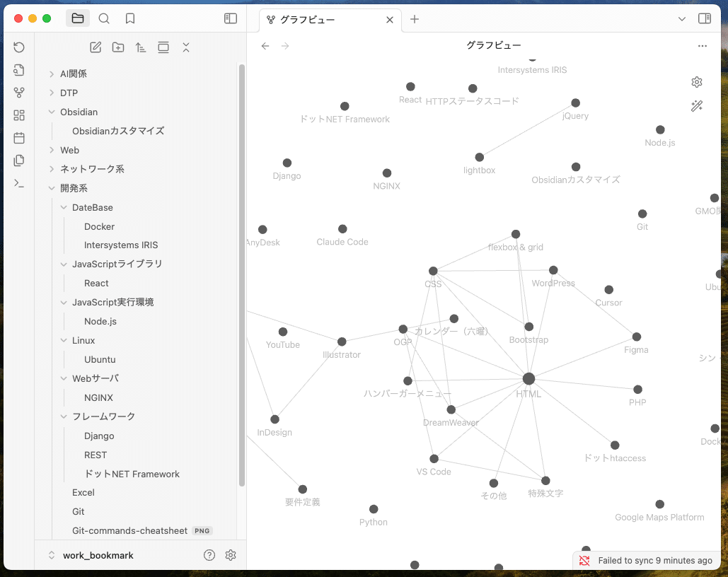Open the Obsidianカスタマイズ note in explorer
728x577 pixels.
pyautogui.click(x=118, y=131)
